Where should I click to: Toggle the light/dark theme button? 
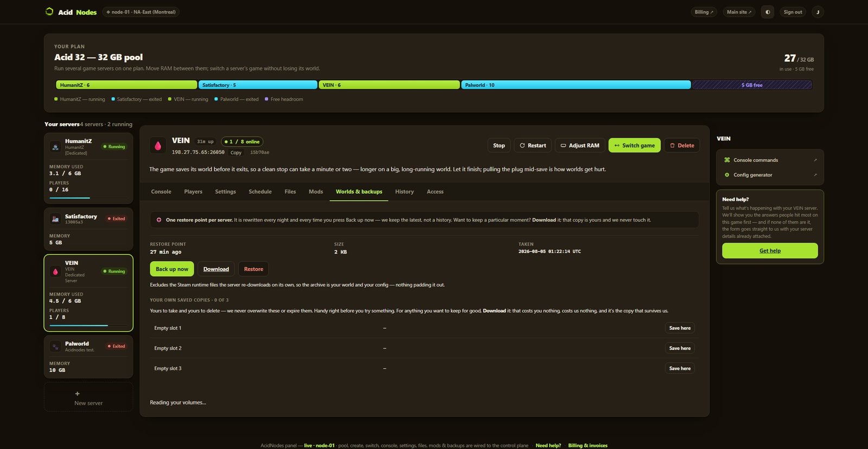[768, 12]
